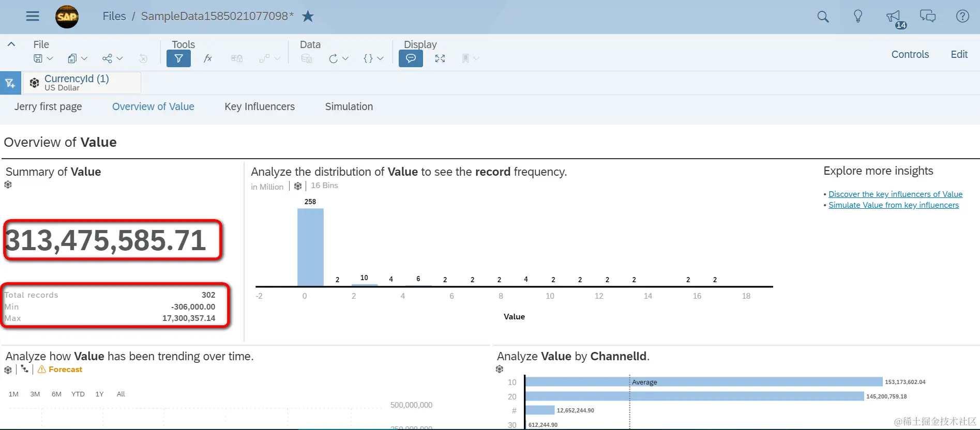This screenshot has width=980, height=430.
Task: Open Discover the key influencers of Value link
Action: point(895,194)
